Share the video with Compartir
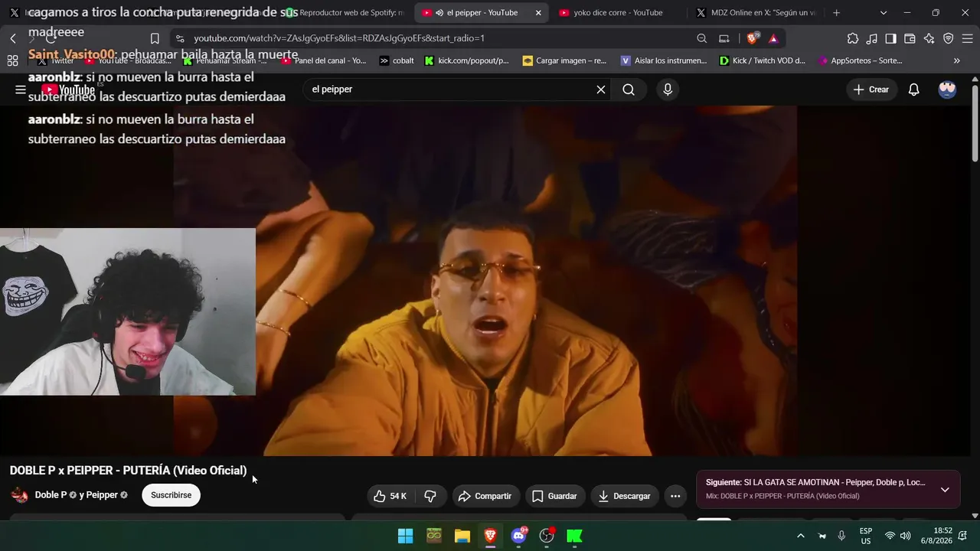 pos(486,496)
